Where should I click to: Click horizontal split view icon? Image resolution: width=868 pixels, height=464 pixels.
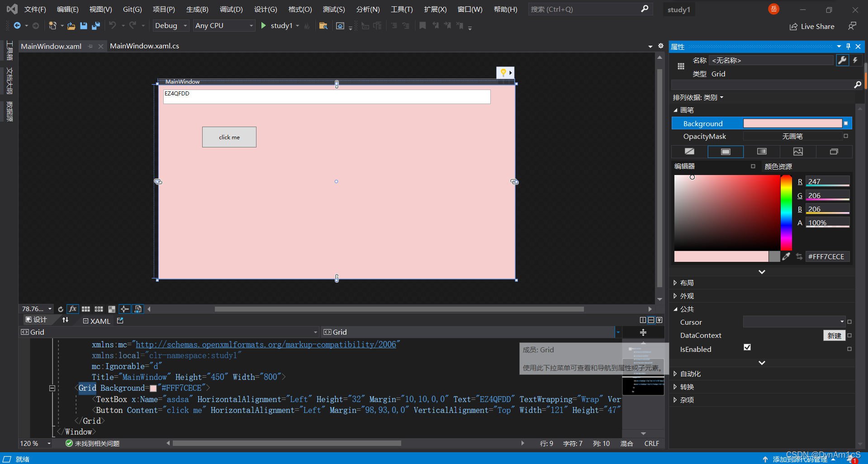click(651, 320)
